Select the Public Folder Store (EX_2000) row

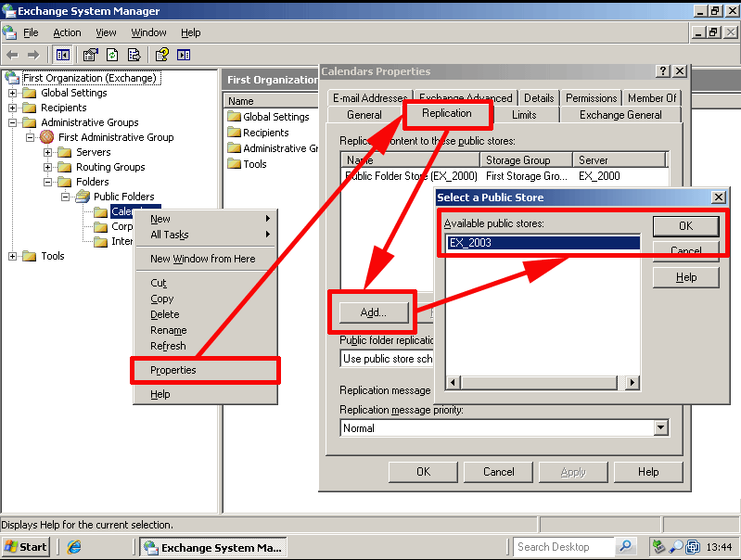pyautogui.click(x=505, y=176)
